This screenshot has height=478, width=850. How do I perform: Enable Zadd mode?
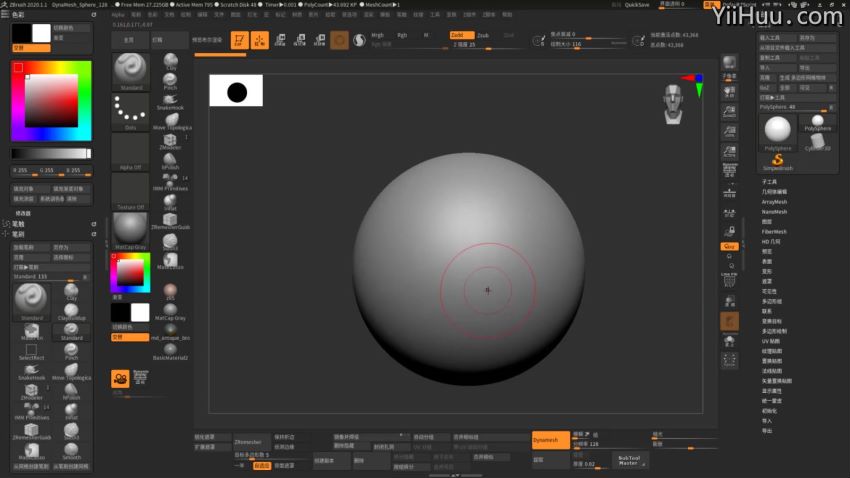pyautogui.click(x=461, y=35)
